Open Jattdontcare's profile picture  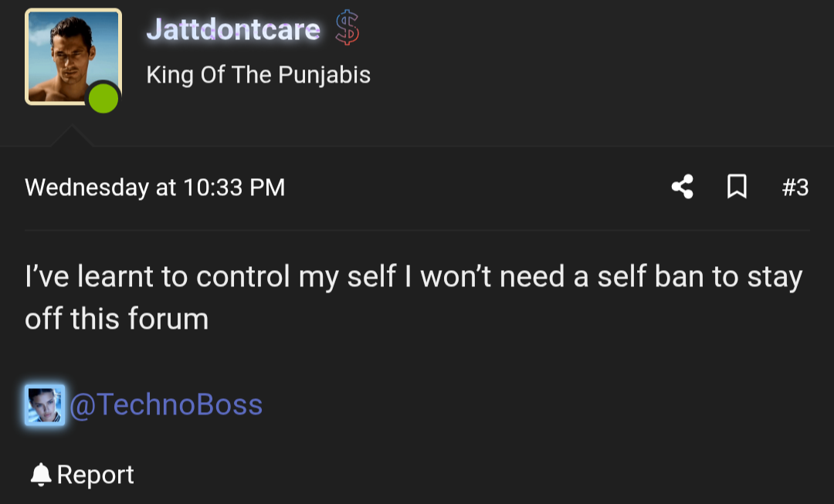tap(73, 57)
